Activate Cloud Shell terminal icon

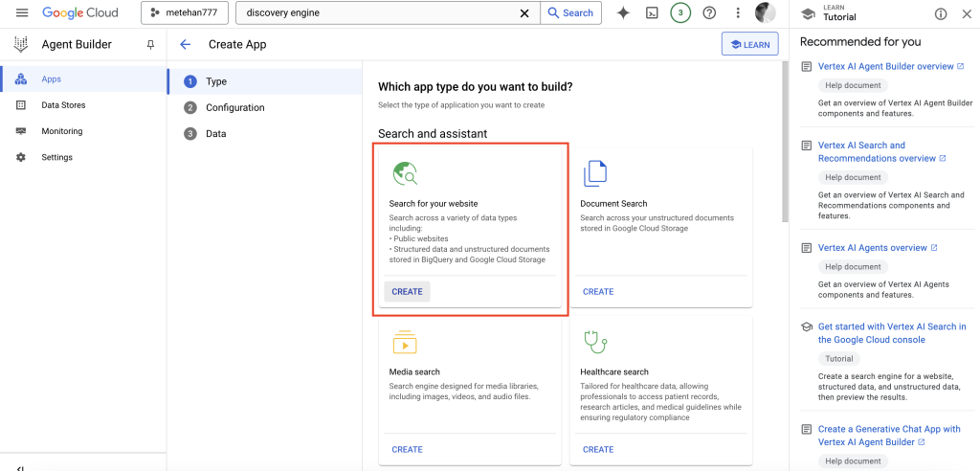651,13
